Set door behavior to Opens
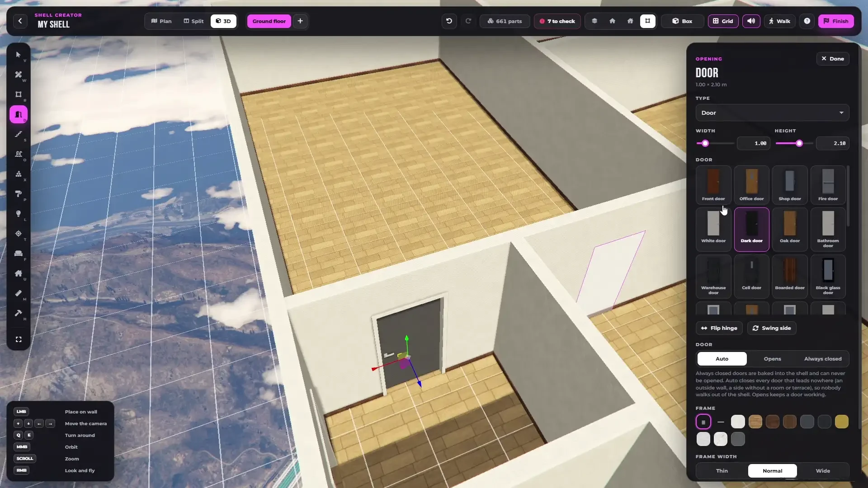This screenshot has width=868, height=488. click(772, 359)
